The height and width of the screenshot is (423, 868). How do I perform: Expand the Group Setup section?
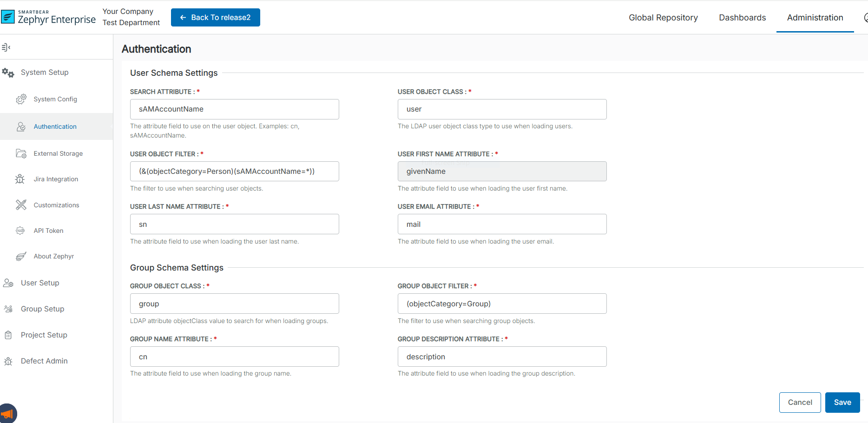(42, 309)
